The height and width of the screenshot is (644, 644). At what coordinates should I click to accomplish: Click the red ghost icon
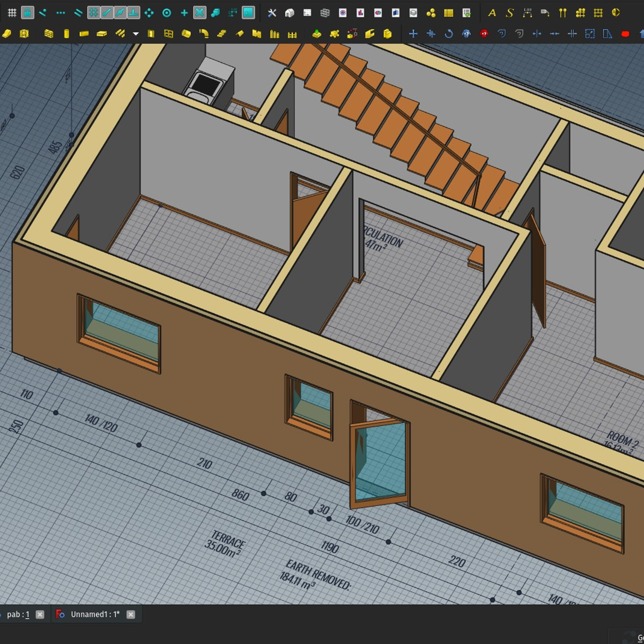[484, 34]
